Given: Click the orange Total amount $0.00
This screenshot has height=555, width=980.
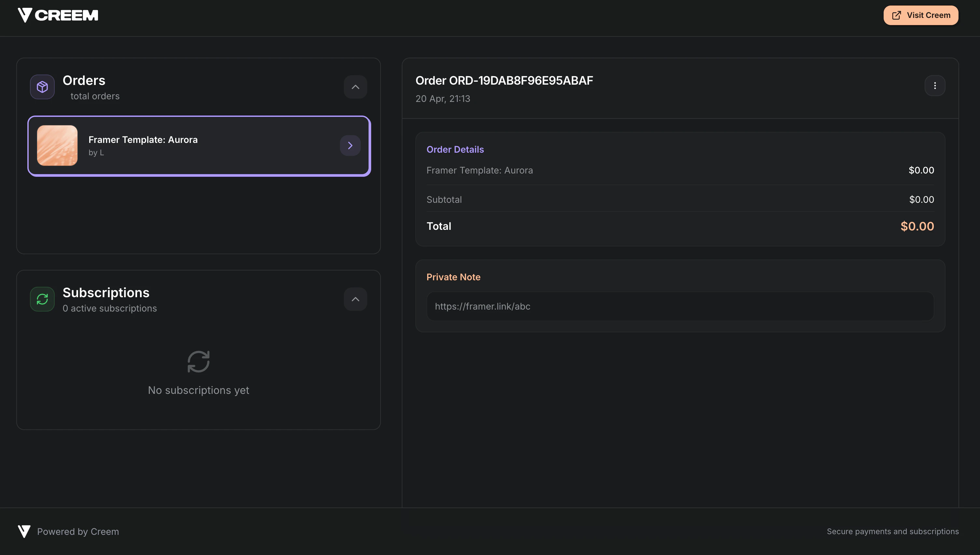Looking at the screenshot, I should pyautogui.click(x=917, y=227).
